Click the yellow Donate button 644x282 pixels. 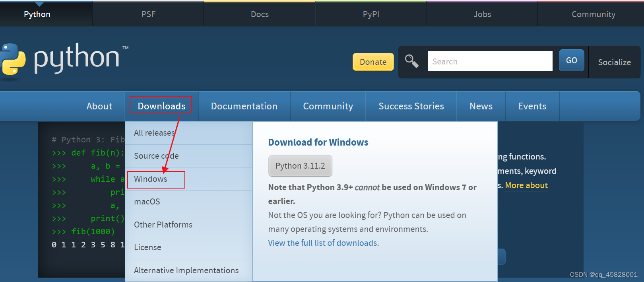373,62
